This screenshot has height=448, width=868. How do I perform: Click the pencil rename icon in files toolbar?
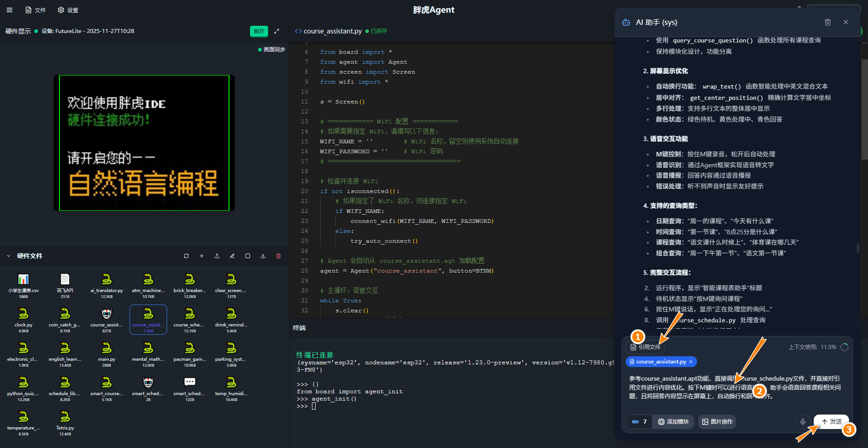coord(232,256)
